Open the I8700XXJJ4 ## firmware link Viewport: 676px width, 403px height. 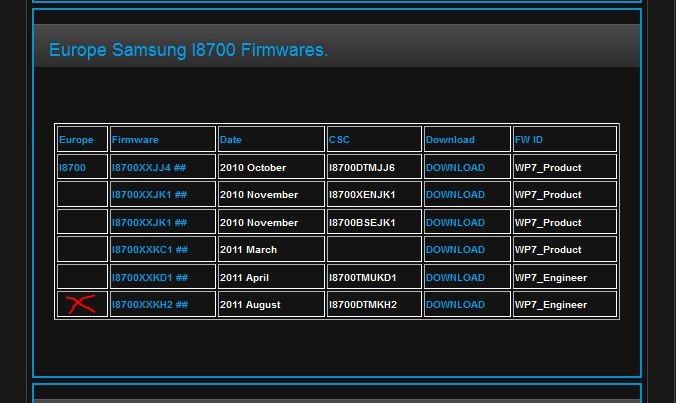(x=149, y=168)
